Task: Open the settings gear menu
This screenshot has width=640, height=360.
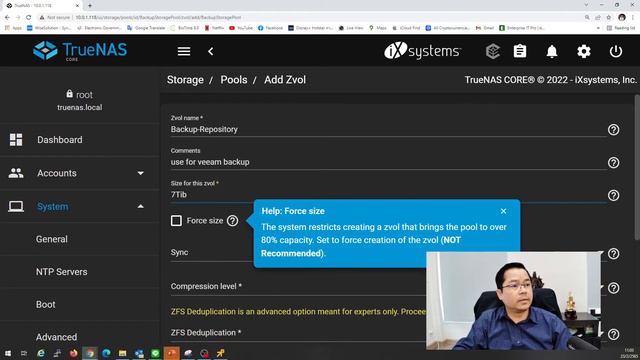Action: 584,51
